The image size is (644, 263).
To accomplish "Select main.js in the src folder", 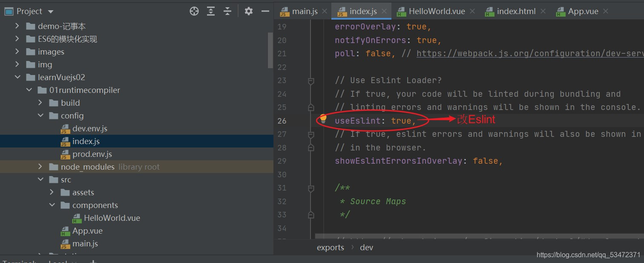I will (85, 243).
